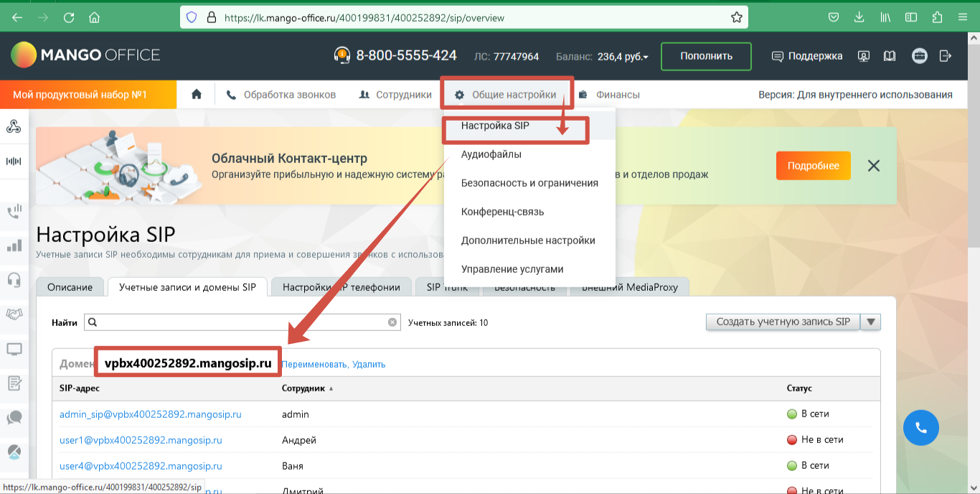Open the Общие настройки menu
Screen dimensions: 980x494
click(x=506, y=95)
